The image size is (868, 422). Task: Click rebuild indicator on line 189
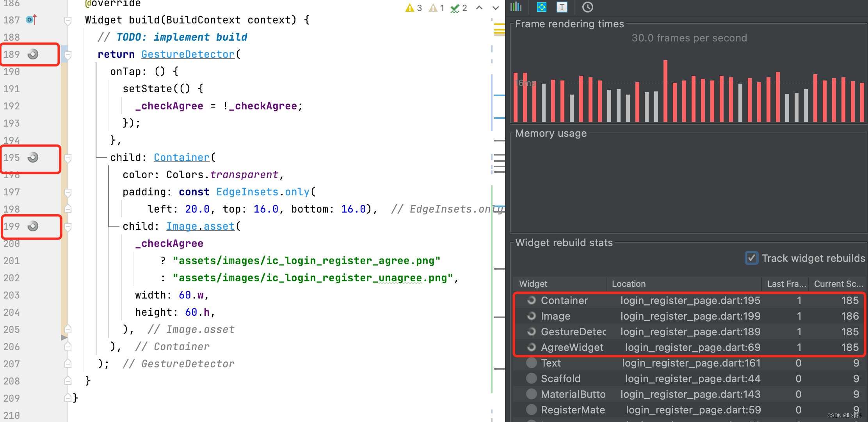(33, 54)
